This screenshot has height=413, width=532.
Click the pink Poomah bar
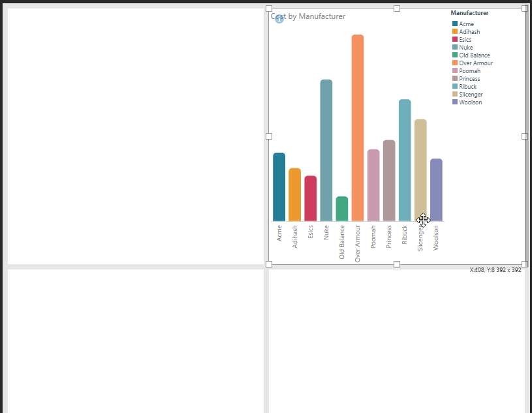point(373,185)
